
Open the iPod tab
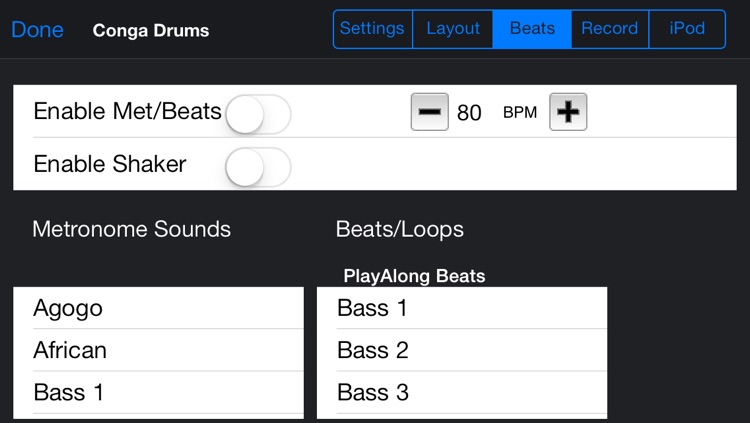(687, 29)
